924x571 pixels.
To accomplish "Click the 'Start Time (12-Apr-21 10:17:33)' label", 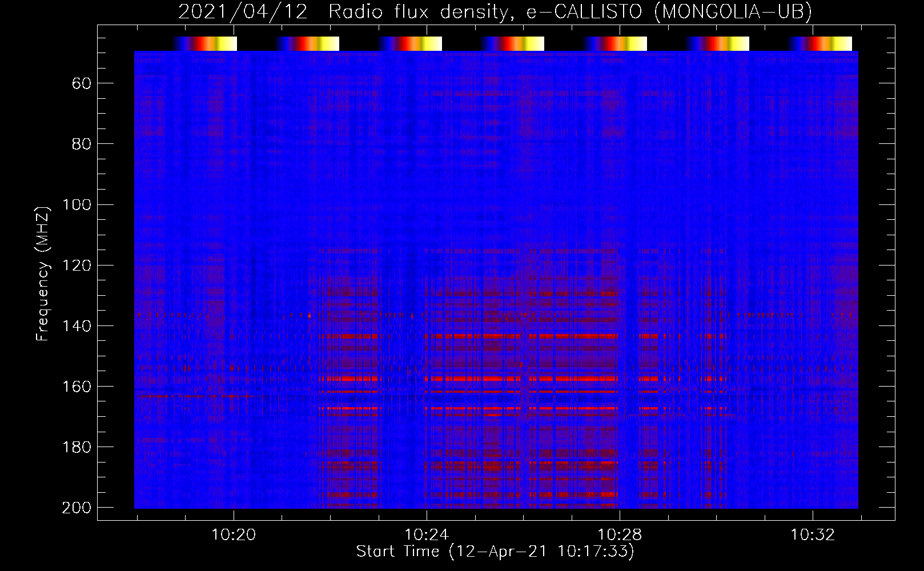I will coord(495,552).
